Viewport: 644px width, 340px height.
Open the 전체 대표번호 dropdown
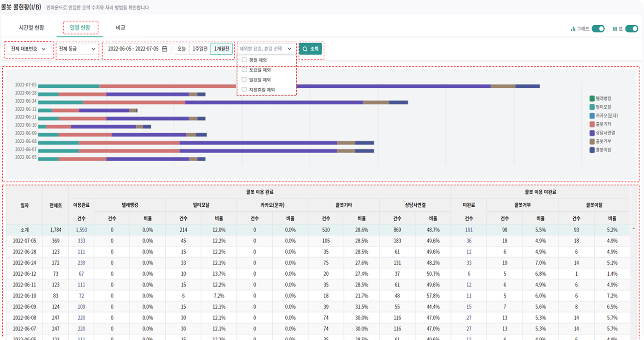click(29, 49)
